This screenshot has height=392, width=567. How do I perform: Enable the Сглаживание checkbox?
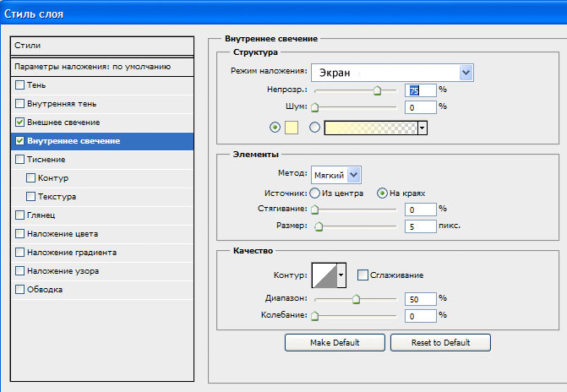[363, 275]
